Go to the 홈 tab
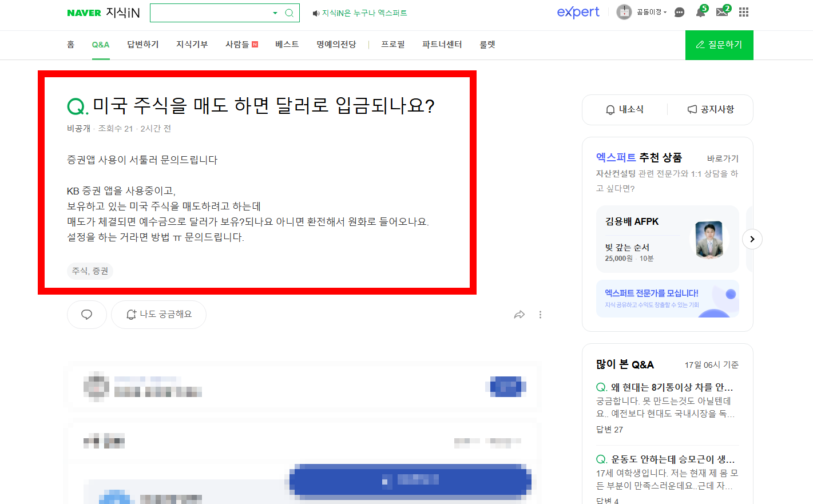The image size is (813, 504). coord(70,44)
